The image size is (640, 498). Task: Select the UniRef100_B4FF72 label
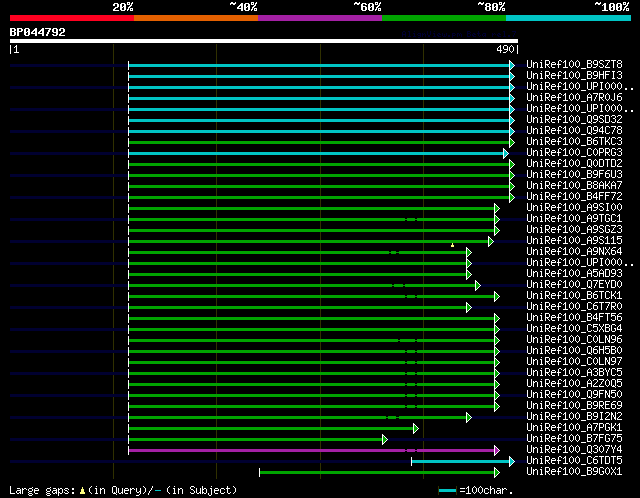574,197
